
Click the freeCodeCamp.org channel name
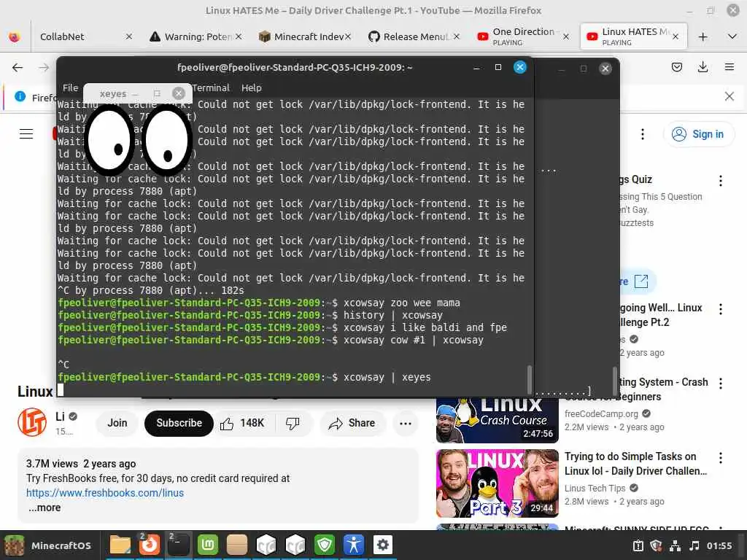point(601,414)
